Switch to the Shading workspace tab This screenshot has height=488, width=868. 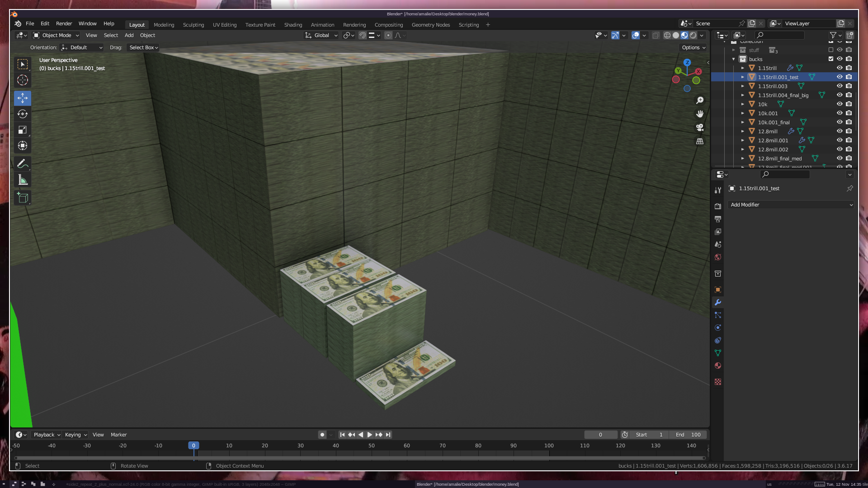click(x=293, y=25)
